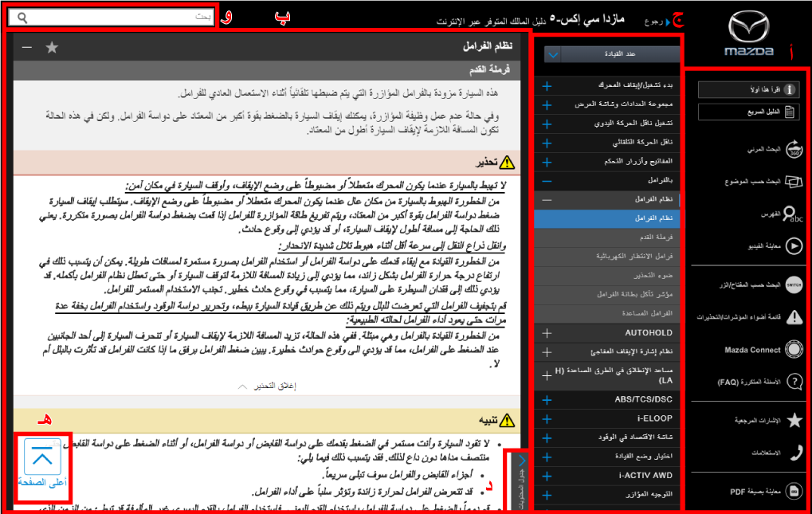The width and height of the screenshot is (812, 514).
Task: Expand the AUTOHOLD section
Action: pyautogui.click(x=547, y=333)
